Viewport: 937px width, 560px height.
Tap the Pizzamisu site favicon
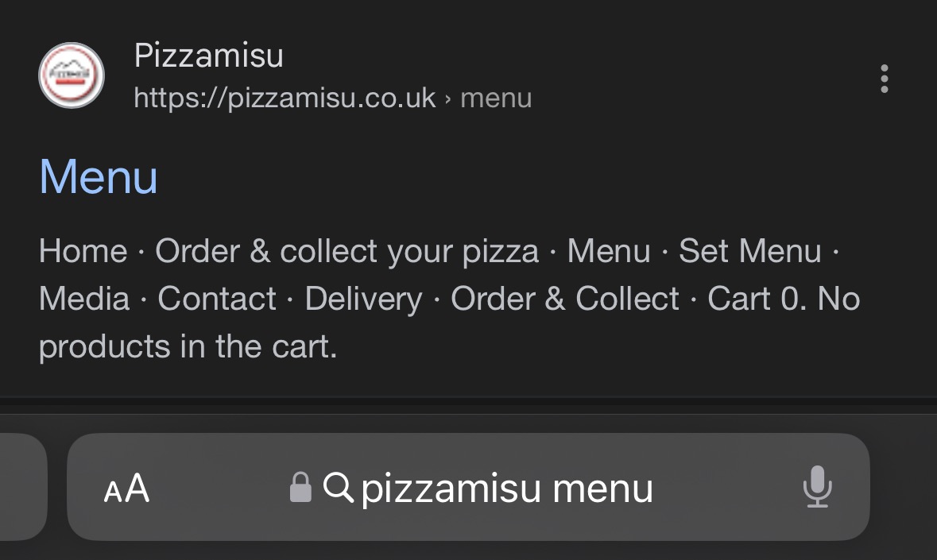coord(71,75)
